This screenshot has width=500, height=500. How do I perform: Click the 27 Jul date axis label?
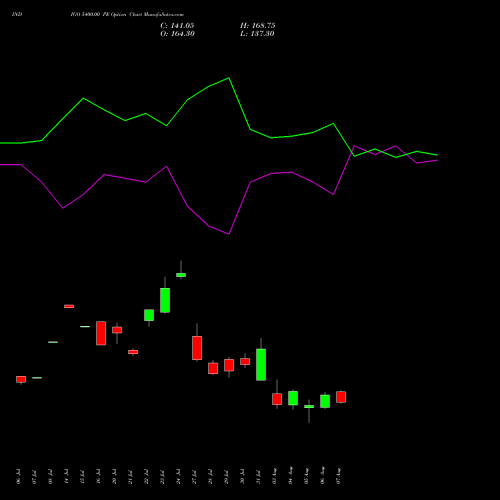click(194, 476)
